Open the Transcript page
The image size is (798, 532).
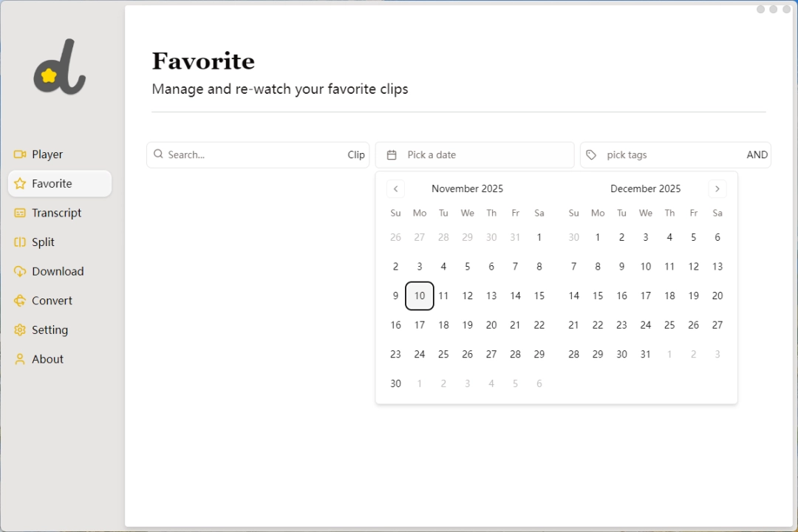pyautogui.click(x=57, y=213)
